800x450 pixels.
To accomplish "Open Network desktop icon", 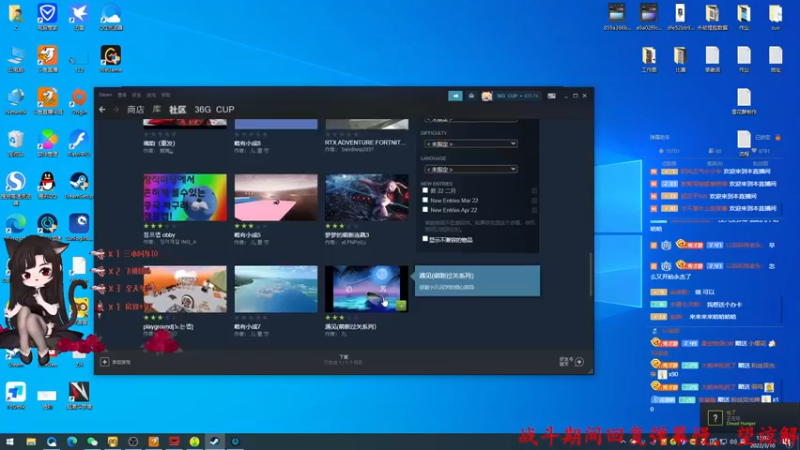I will point(16,101).
